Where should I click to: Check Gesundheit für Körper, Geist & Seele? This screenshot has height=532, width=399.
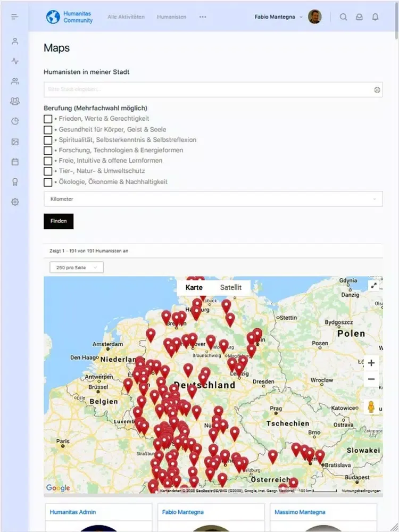[48, 130]
